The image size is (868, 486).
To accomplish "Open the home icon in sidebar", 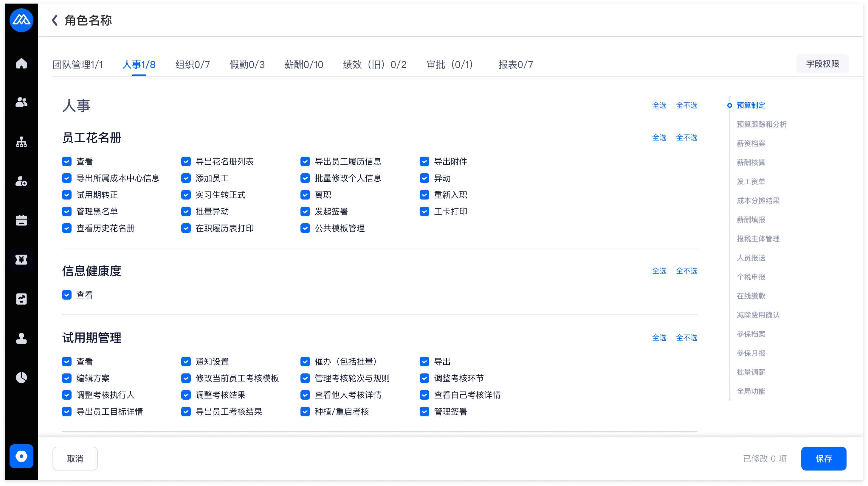I will coord(21,63).
